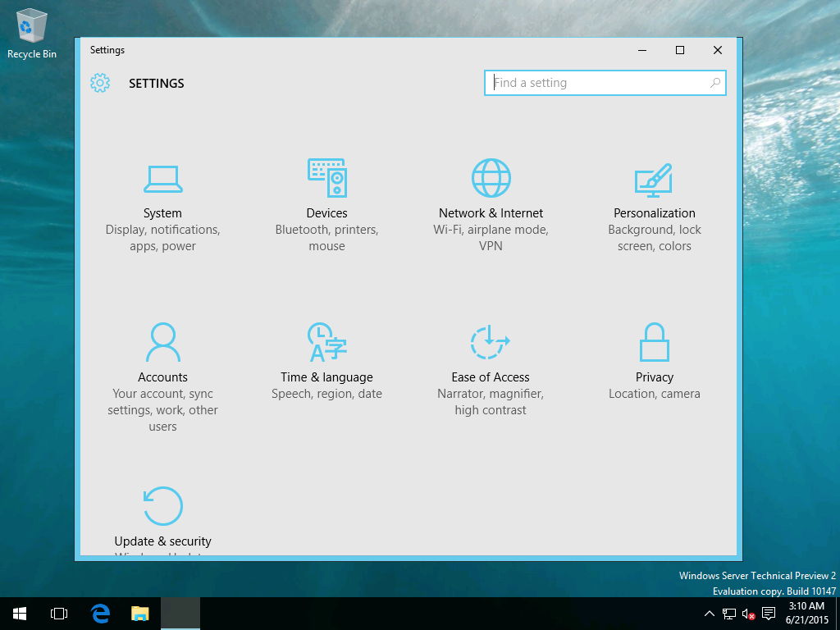This screenshot has height=630, width=840.
Task: Open Accounts person icon
Action: tap(162, 342)
